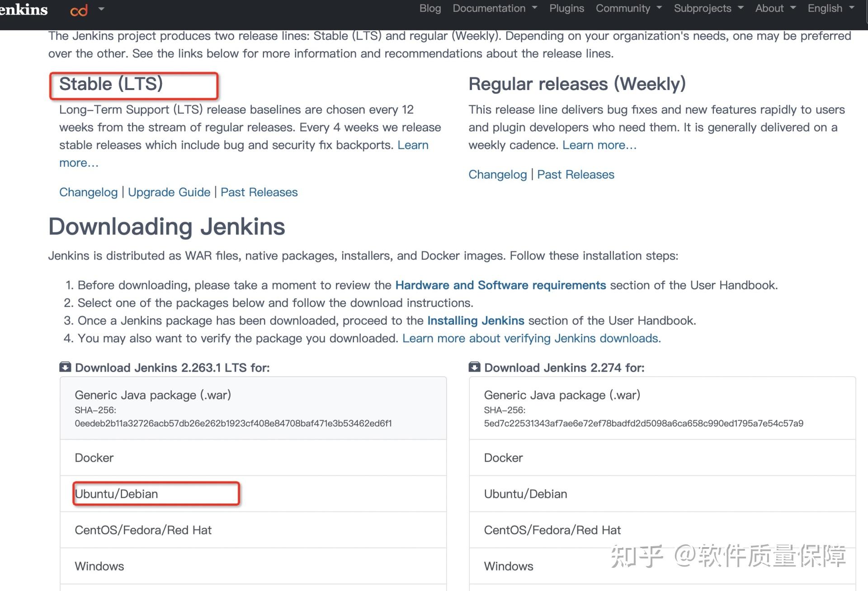Select Ubuntu/Debian under the LTS downloads
The width and height of the screenshot is (868, 591).
click(253, 494)
